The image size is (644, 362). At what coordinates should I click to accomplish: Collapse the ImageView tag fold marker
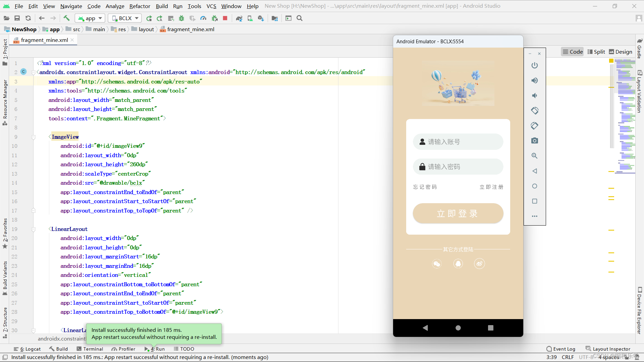tap(34, 137)
